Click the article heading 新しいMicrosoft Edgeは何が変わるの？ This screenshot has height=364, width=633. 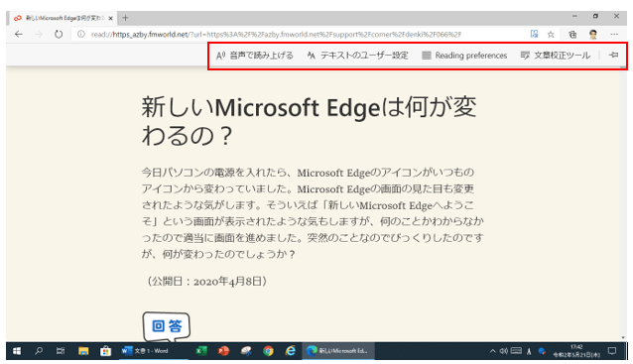click(309, 121)
